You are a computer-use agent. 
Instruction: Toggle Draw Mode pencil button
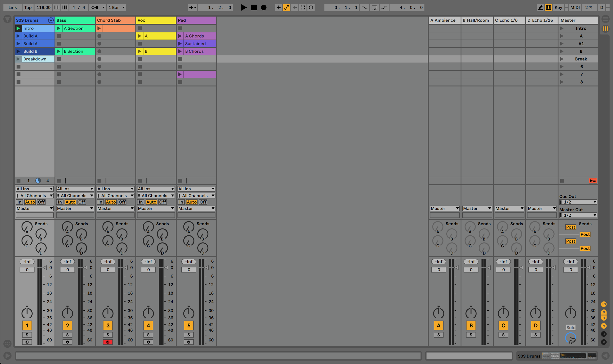coord(540,7)
